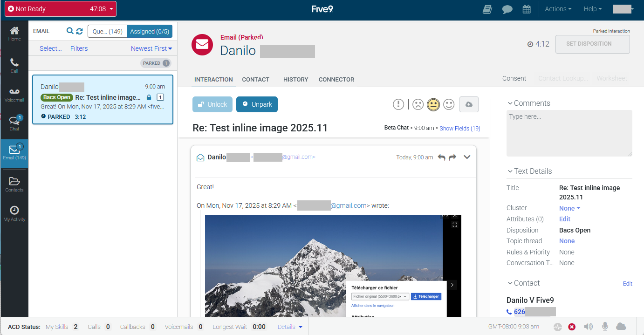Click the My Skills count in ACD status
Screen dimensions: 644x335
pos(76,327)
